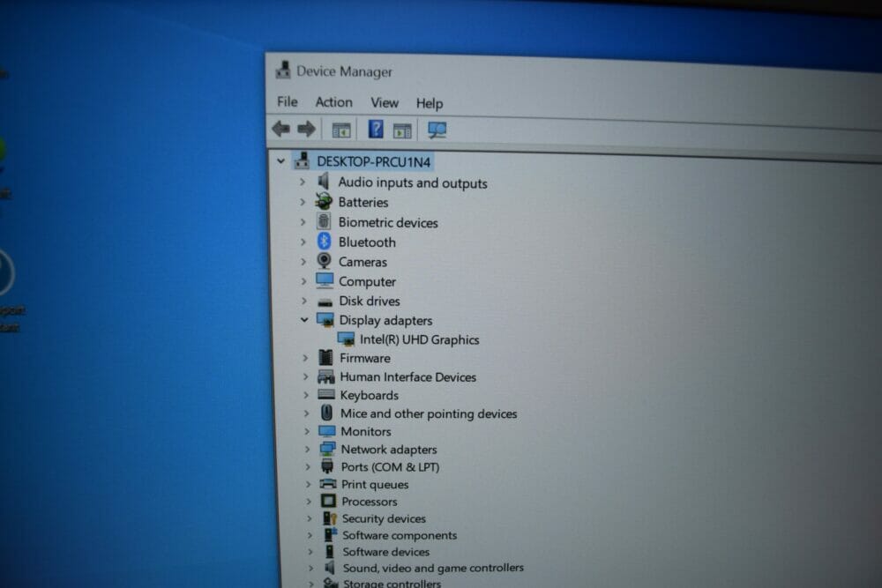This screenshot has height=588, width=882.
Task: Click the Mice pointing devices icon
Action: pos(327,413)
